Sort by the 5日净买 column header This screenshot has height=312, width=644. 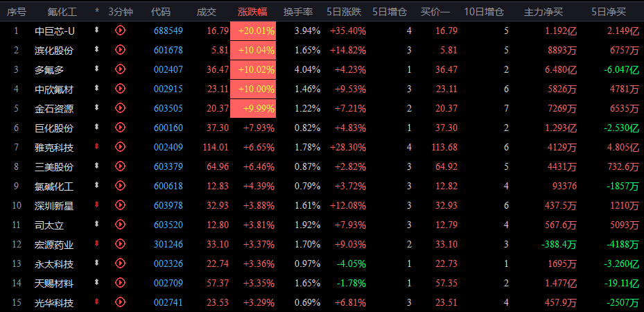[609, 12]
